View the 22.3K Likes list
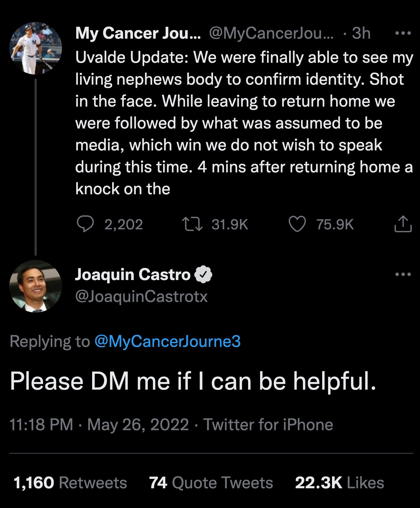 339,482
